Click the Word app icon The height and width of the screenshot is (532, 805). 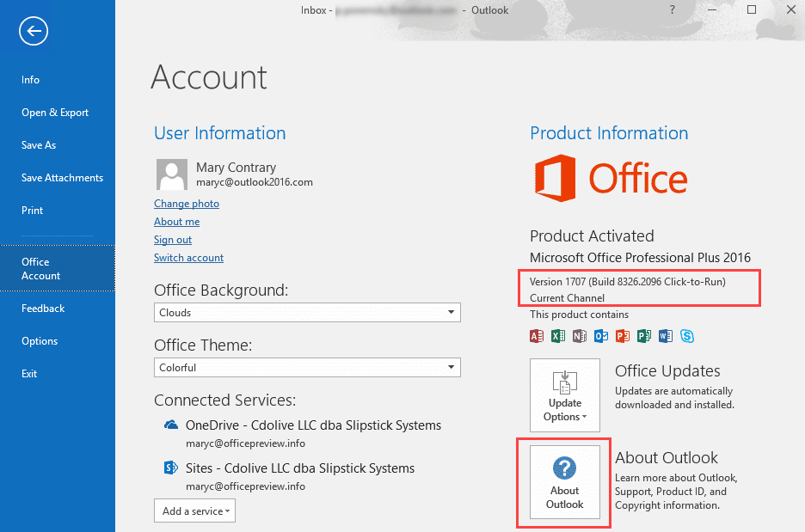[666, 336]
